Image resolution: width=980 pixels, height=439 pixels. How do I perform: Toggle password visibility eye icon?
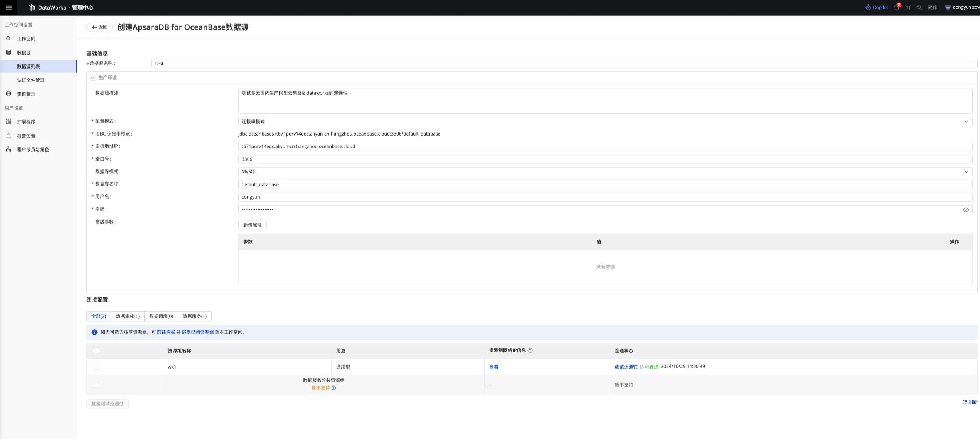click(966, 209)
